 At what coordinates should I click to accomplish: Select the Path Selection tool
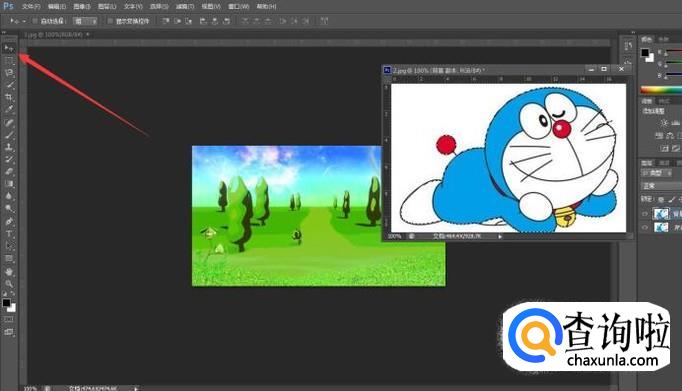coord(9,246)
